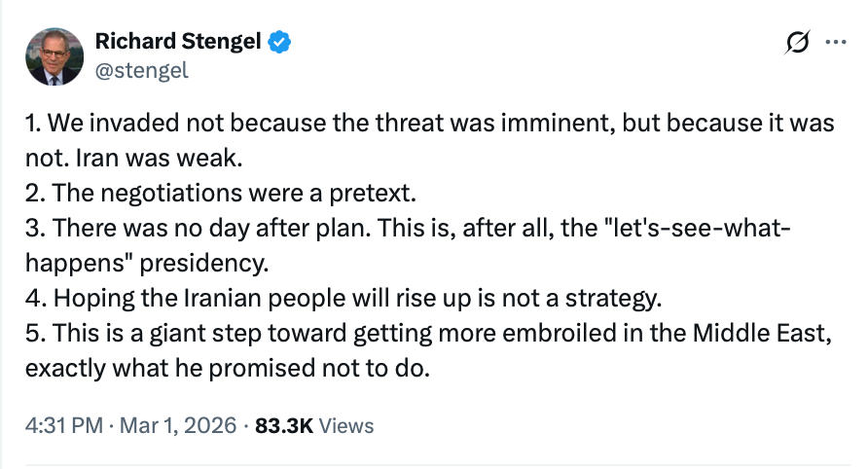Image resolution: width=868 pixels, height=469 pixels.
Task: Click Richard Stengel's profile avatar photo
Action: point(54,54)
